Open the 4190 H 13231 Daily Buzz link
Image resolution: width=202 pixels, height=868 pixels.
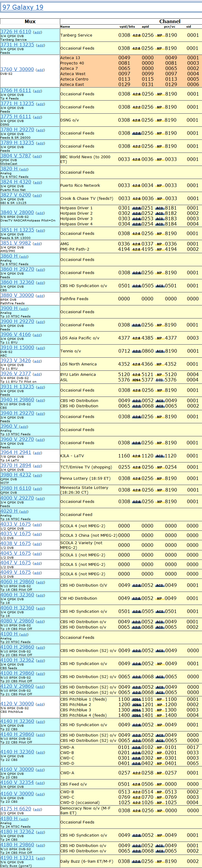[17, 858]
